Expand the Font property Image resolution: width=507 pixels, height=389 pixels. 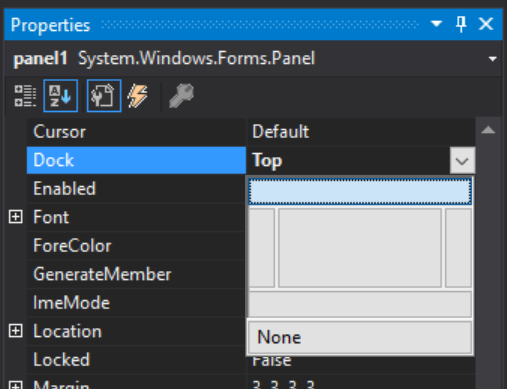pyautogui.click(x=16, y=217)
